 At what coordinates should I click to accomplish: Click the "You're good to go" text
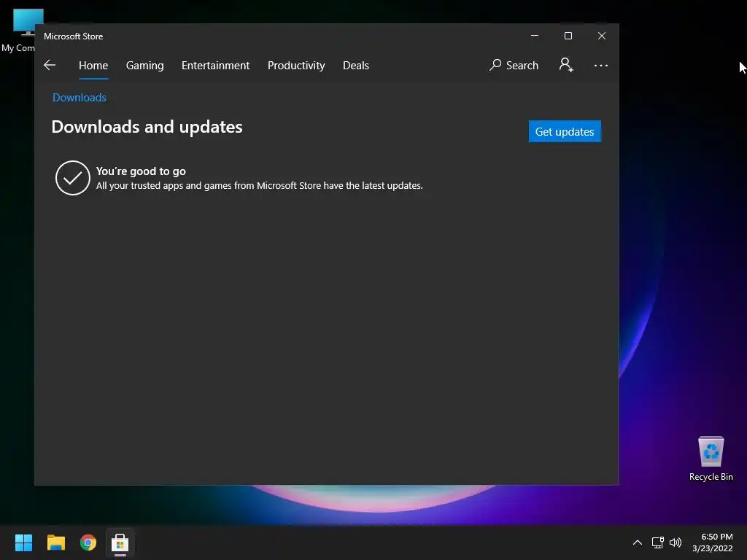[x=141, y=171]
